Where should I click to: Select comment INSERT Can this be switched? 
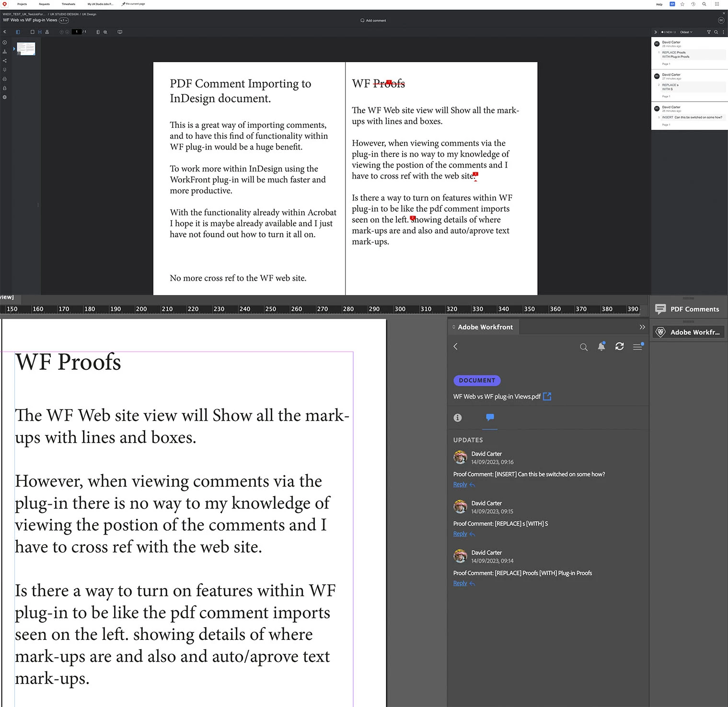pos(689,116)
